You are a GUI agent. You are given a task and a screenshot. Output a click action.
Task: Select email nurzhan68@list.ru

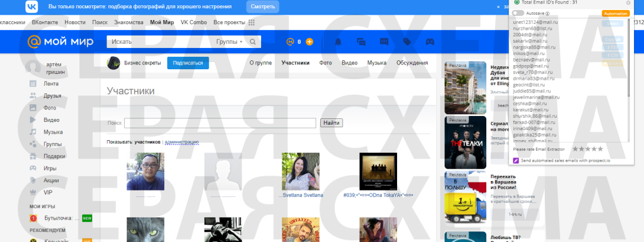[x=532, y=28]
